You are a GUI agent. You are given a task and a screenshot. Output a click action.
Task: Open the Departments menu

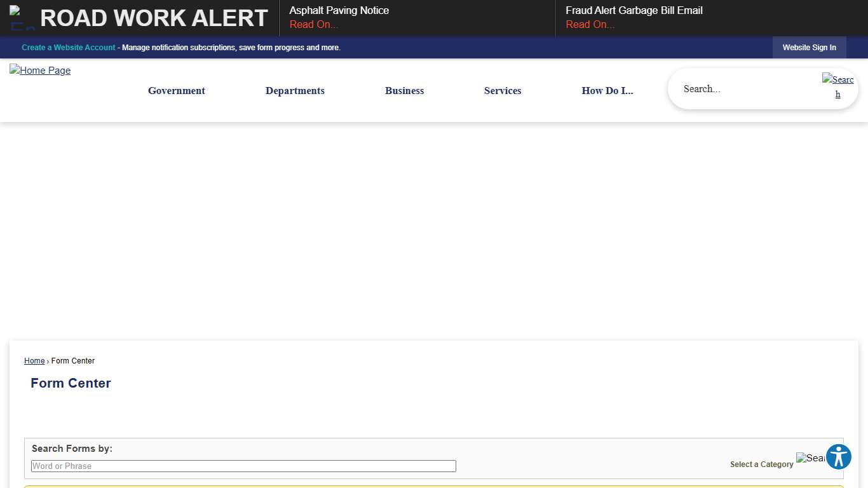(x=295, y=91)
